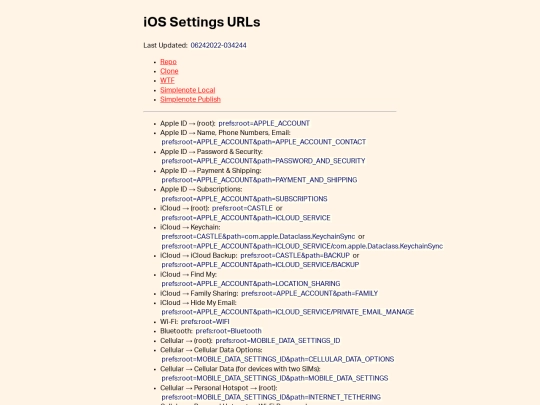Click the 'Apple ID → Password & Security:' label

point(211,152)
